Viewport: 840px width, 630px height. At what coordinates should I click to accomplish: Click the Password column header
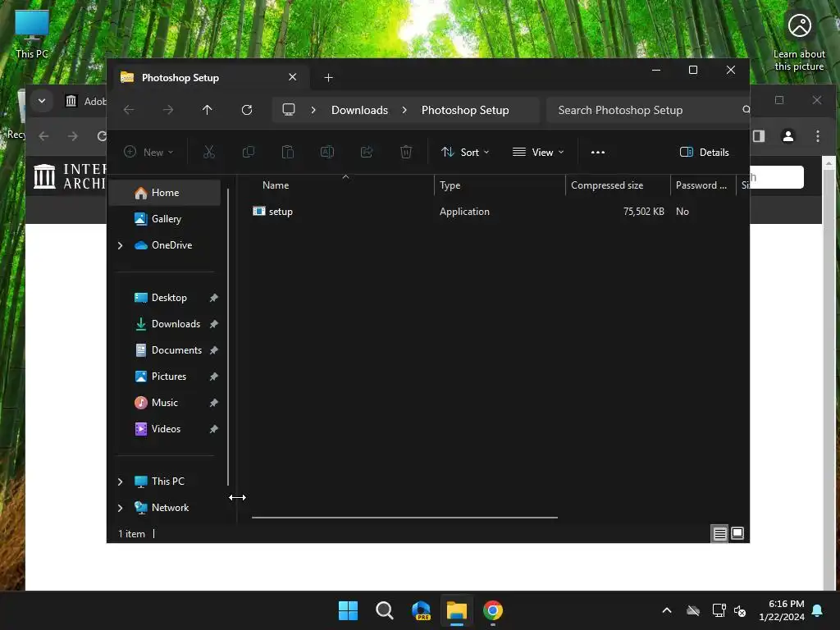pyautogui.click(x=703, y=185)
